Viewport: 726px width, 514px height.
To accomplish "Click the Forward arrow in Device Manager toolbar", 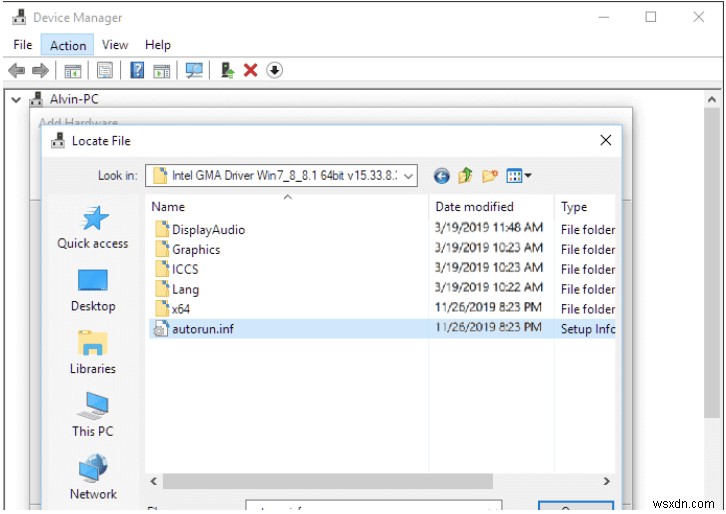I will pos(40,70).
